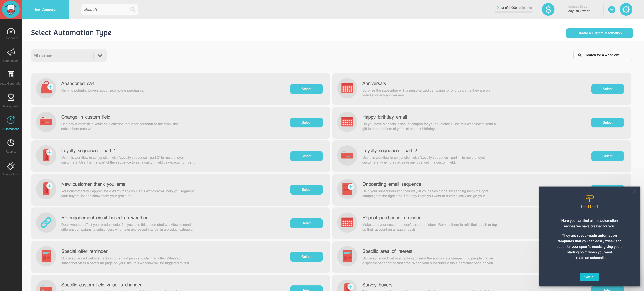Click New Campaign tab
Image resolution: width=644 pixels, height=291 pixels.
point(46,9)
